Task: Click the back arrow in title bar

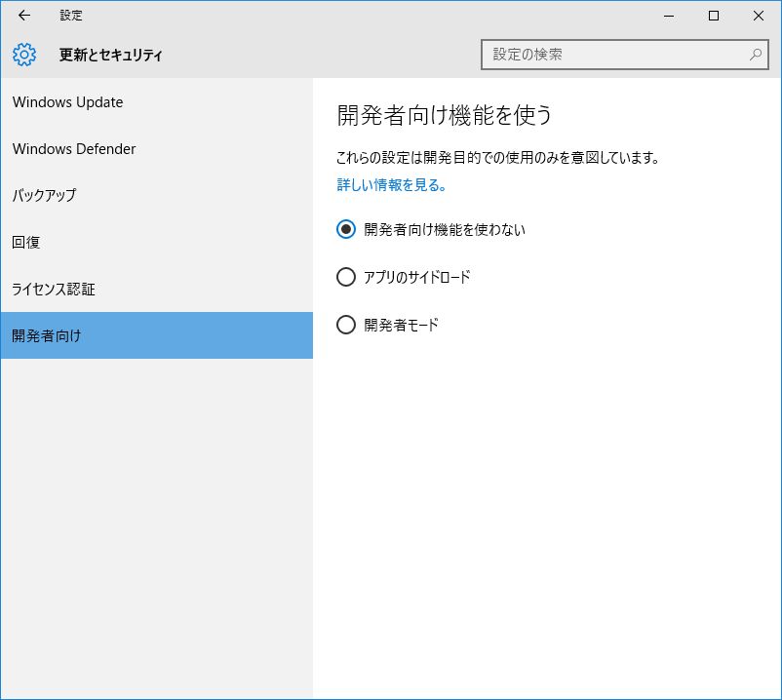Action: (x=24, y=16)
